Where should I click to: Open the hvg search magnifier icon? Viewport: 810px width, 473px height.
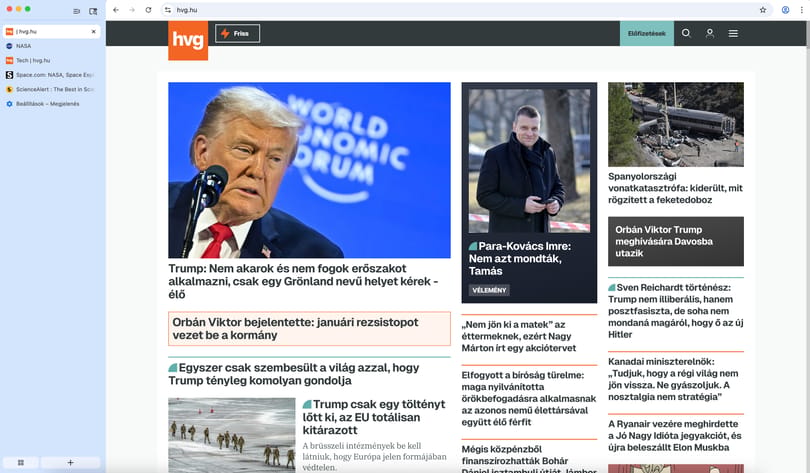pos(686,33)
